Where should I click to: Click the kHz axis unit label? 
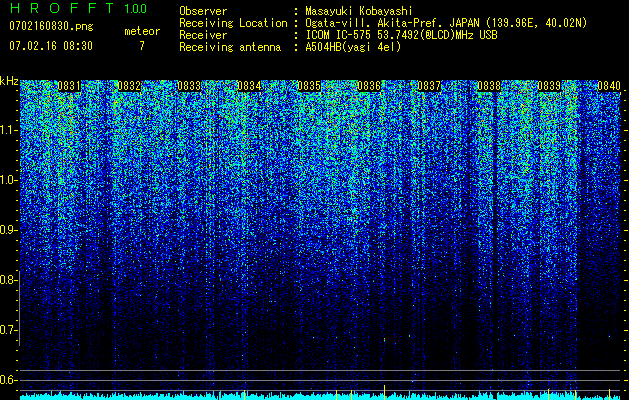[9, 81]
